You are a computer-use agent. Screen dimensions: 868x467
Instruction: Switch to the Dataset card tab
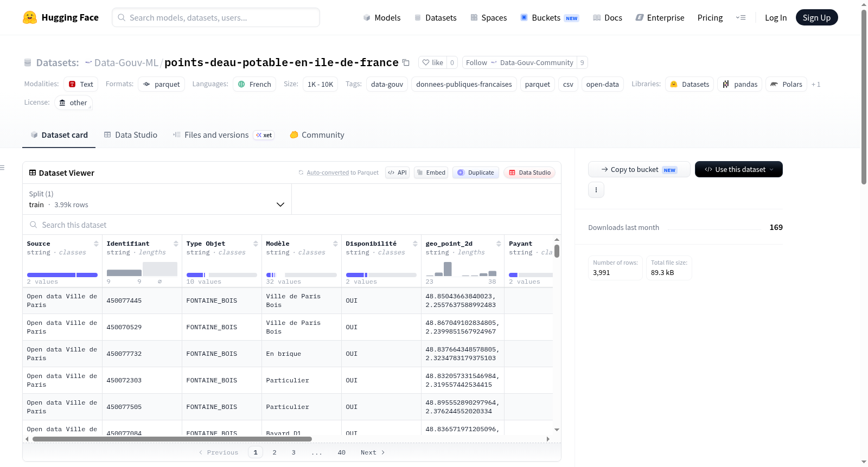coord(59,135)
